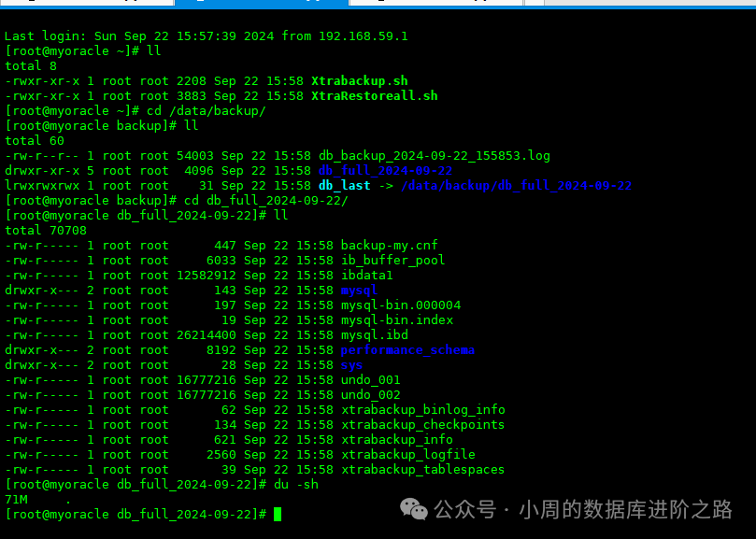This screenshot has height=539, width=756.
Task: Click the ib_buffer_pool file name
Action: 392,261
